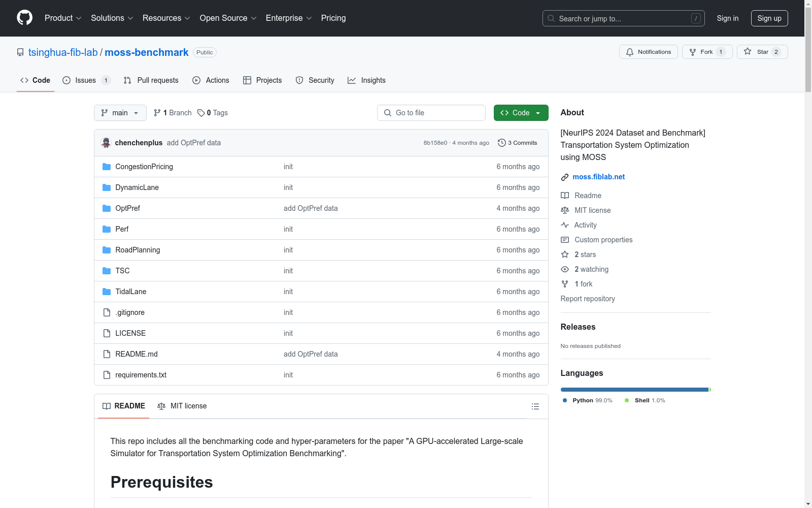812x508 pixels.
Task: Expand the Open Source menu
Action: [228, 18]
